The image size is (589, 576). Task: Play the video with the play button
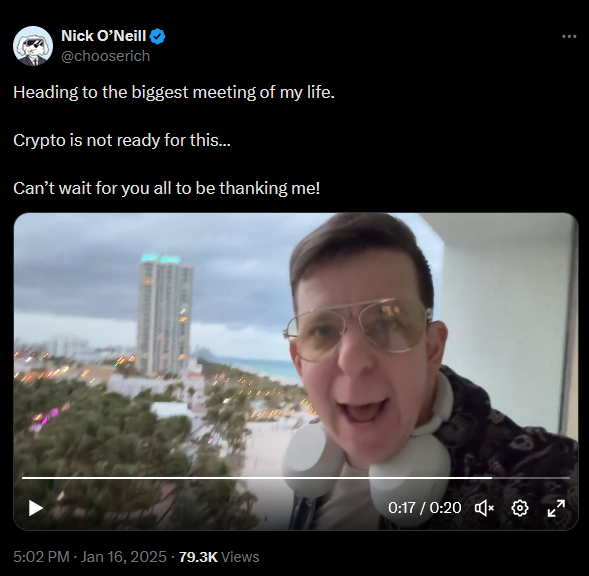pyautogui.click(x=36, y=508)
